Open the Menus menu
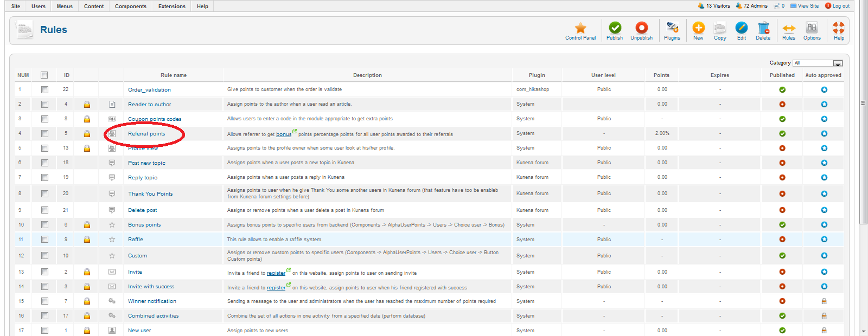 coord(65,7)
